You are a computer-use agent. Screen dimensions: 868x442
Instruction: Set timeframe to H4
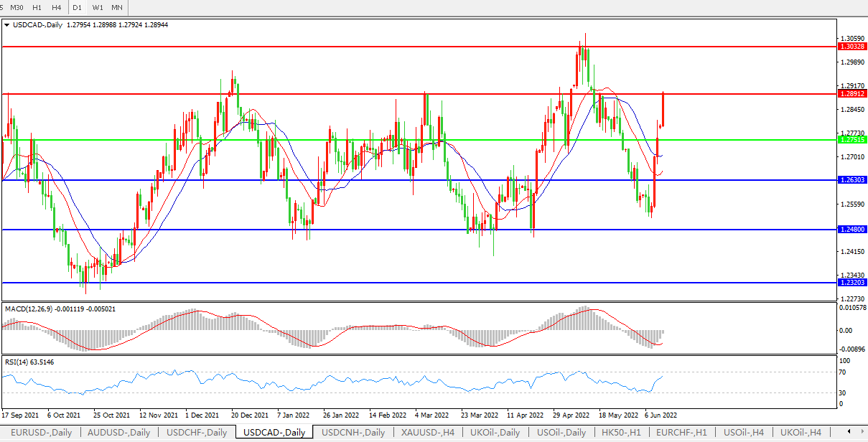pyautogui.click(x=57, y=7)
